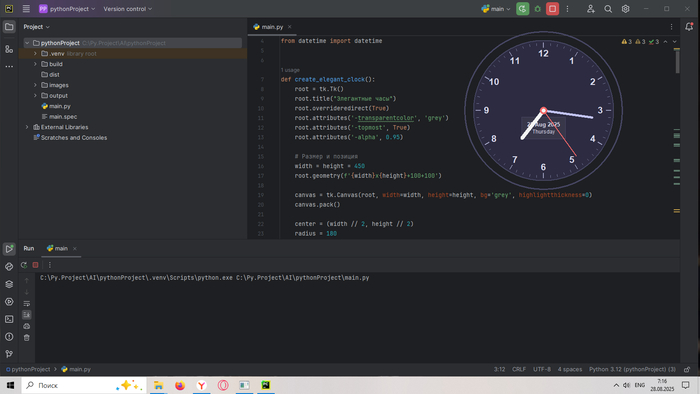Expand the build folder
This screenshot has height=394, width=700.
pyautogui.click(x=35, y=64)
